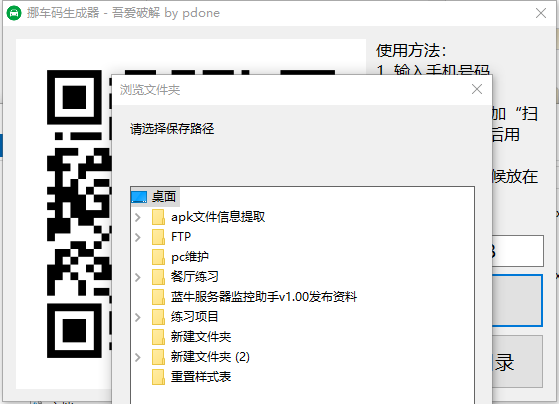Screen dimensions: 559x404
Task: Click folder icon beside 练习项目
Action: (158, 317)
